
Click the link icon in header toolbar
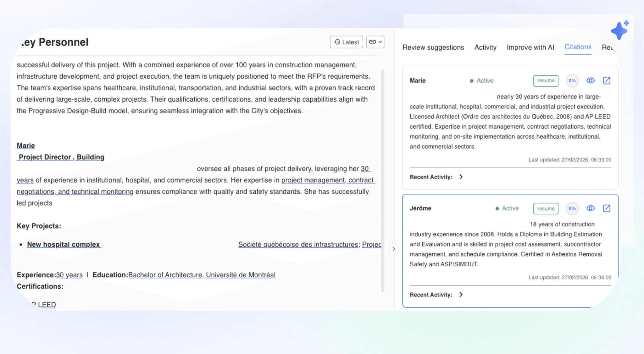[x=372, y=42]
